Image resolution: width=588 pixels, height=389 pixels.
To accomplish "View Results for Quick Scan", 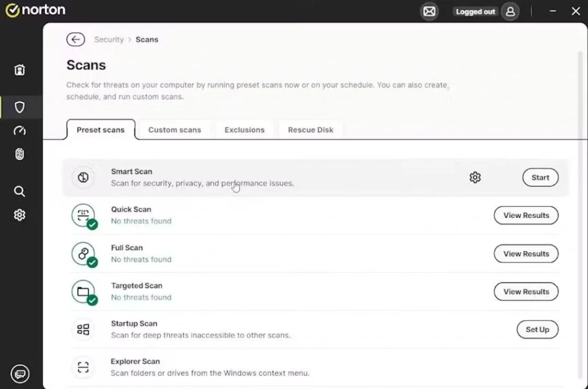I will (x=526, y=215).
